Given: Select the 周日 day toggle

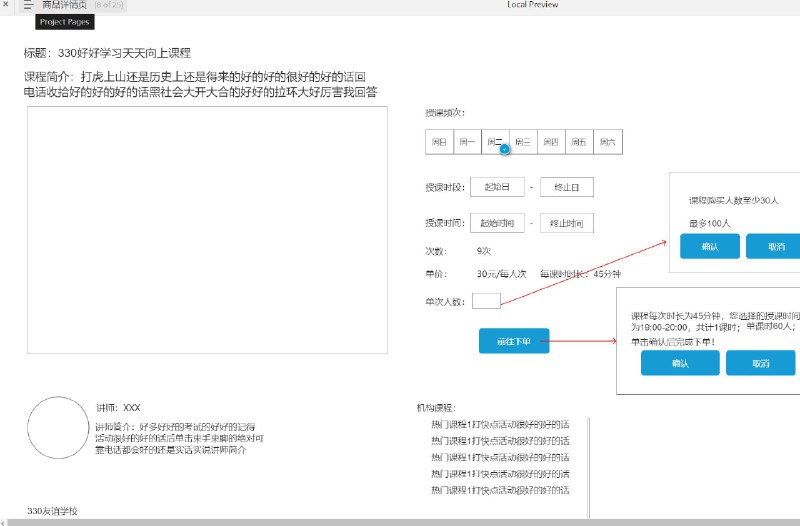Looking at the screenshot, I should [439, 142].
